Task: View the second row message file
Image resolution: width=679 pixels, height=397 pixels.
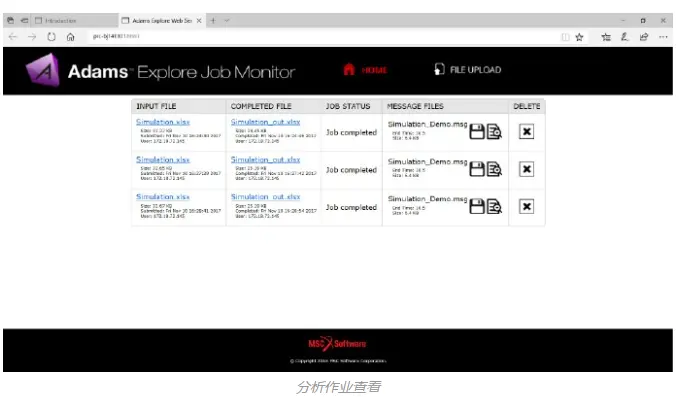Action: 494,169
